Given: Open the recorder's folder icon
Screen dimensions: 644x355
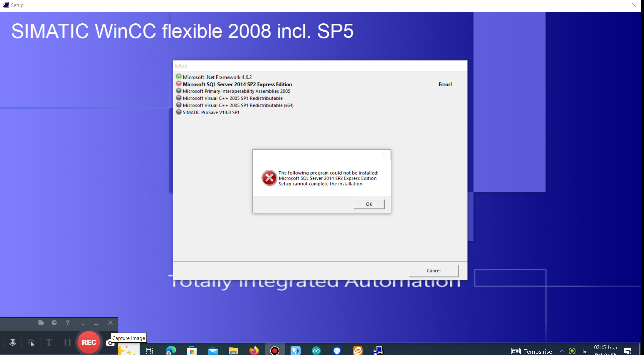Looking at the screenshot, I should [41, 323].
